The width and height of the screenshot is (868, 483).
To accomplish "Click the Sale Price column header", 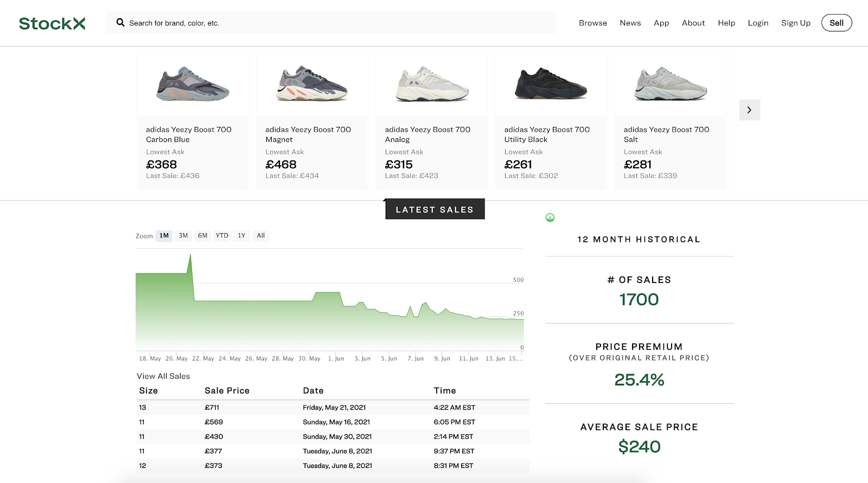I will 227,391.
